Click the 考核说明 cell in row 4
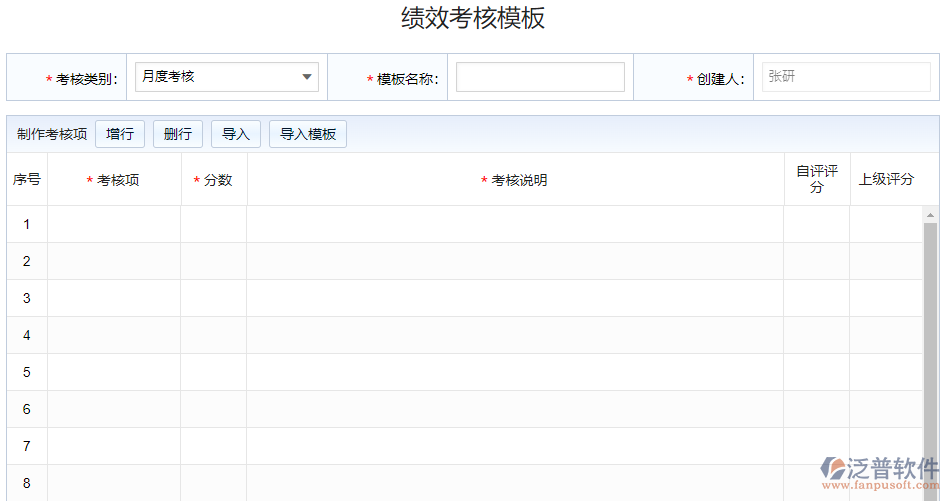 [515, 335]
